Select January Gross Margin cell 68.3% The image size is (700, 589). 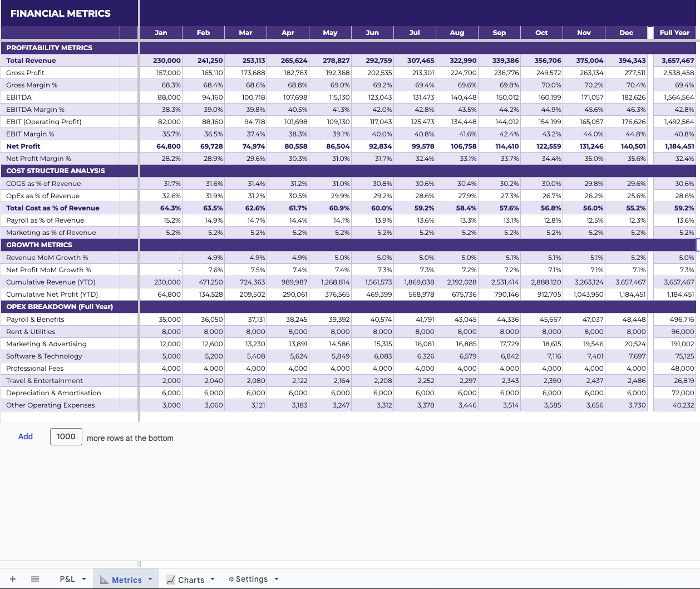point(161,85)
